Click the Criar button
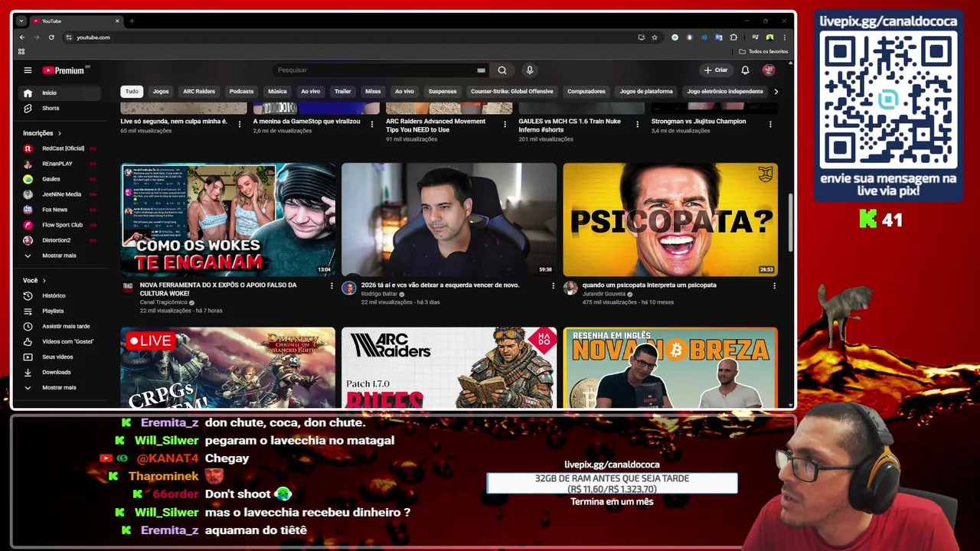Screen dimensions: 980x551 click(x=716, y=70)
